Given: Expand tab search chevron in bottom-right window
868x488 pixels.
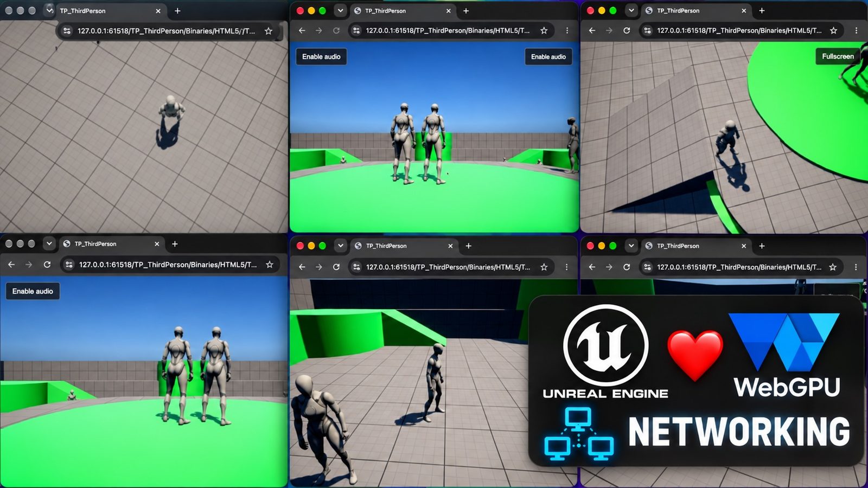Looking at the screenshot, I should (631, 246).
